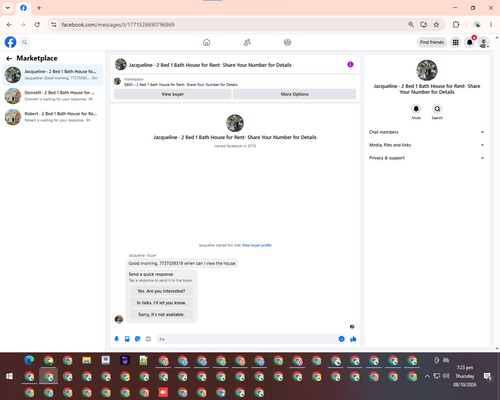This screenshot has width=500, height=400.
Task: Open conversation information purple icon
Action: pos(350,65)
